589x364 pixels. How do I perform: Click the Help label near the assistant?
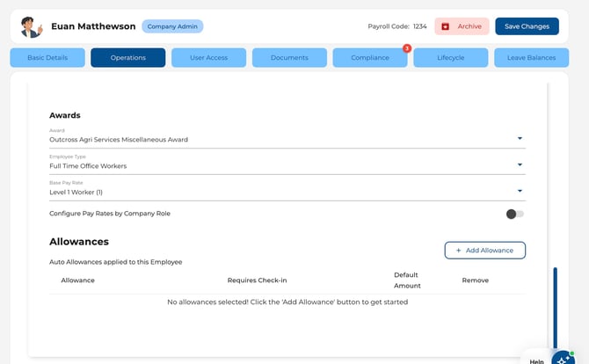click(x=537, y=361)
